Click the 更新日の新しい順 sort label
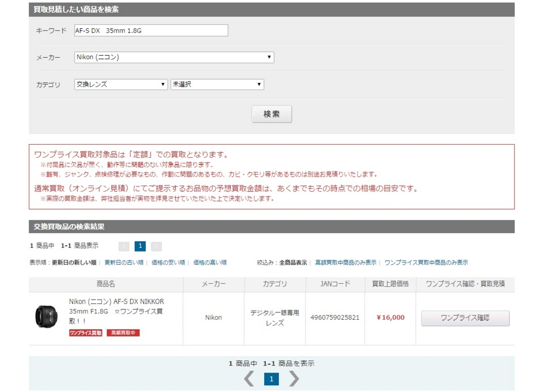 pos(74,263)
